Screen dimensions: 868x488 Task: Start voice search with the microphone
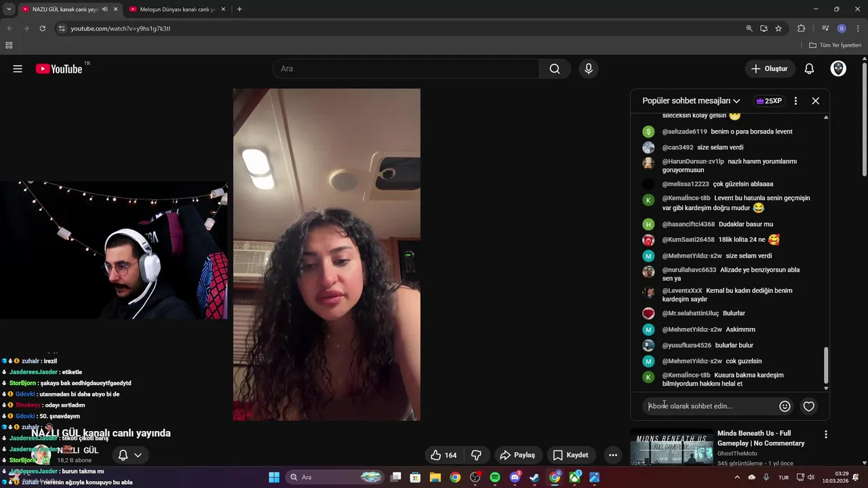pos(589,68)
